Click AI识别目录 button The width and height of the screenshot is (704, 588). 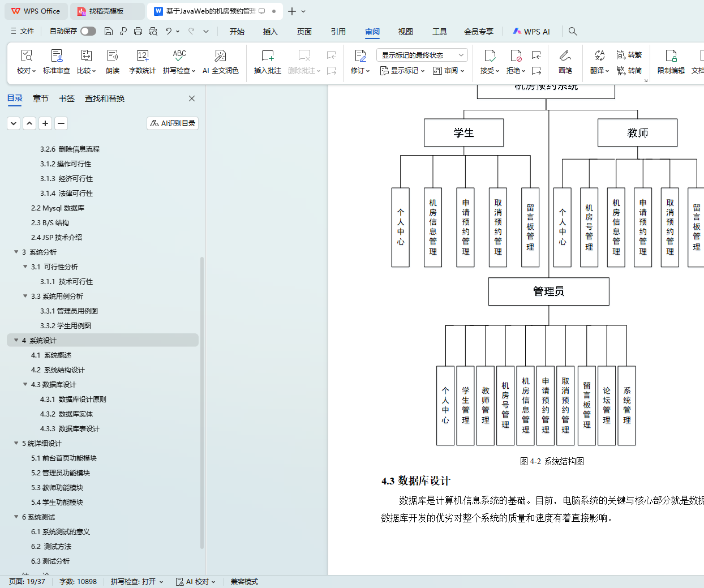(x=173, y=123)
